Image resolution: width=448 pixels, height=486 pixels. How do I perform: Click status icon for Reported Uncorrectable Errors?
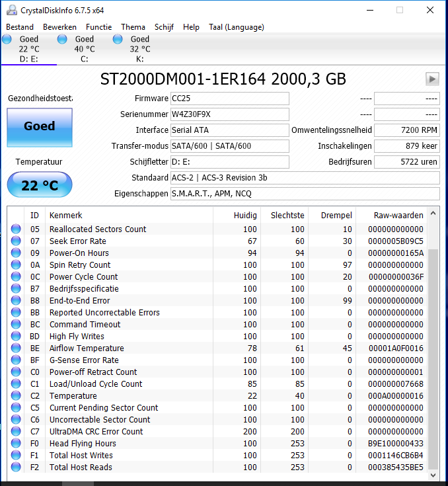(16, 312)
